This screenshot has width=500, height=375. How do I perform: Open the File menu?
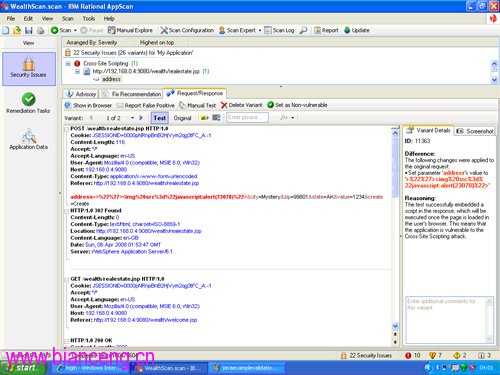pos(11,19)
